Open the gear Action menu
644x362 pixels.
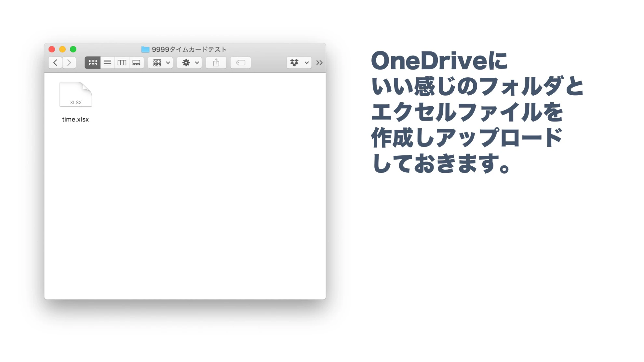click(x=190, y=63)
